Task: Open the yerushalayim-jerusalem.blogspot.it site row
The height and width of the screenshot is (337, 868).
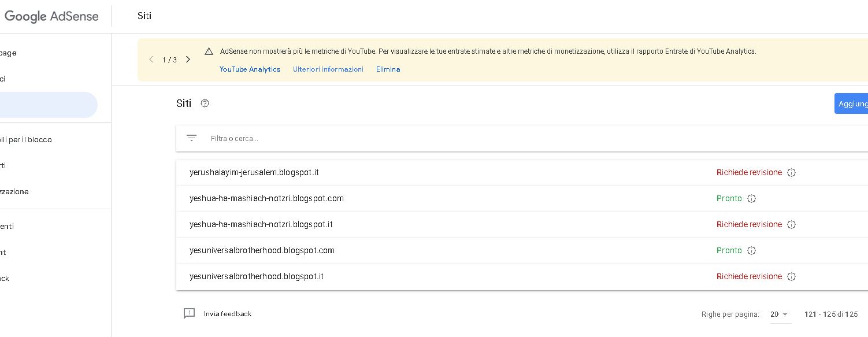Action: [254, 172]
